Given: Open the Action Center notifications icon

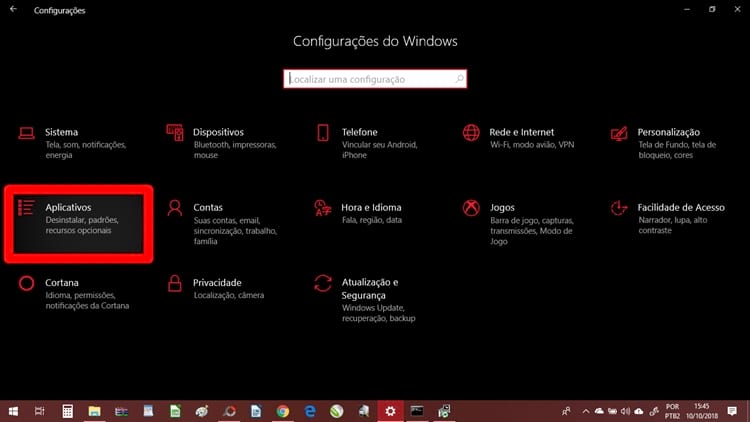Looking at the screenshot, I should (734, 411).
